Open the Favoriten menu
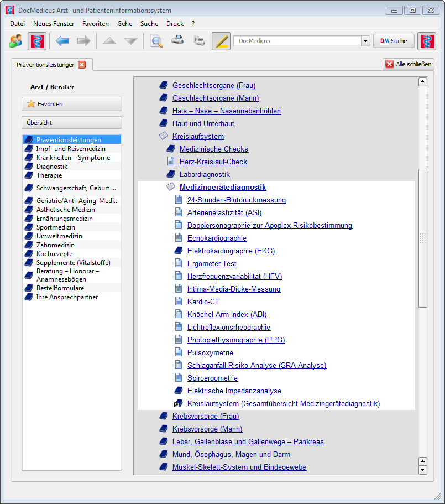This screenshot has height=504, width=445. pyautogui.click(x=95, y=24)
